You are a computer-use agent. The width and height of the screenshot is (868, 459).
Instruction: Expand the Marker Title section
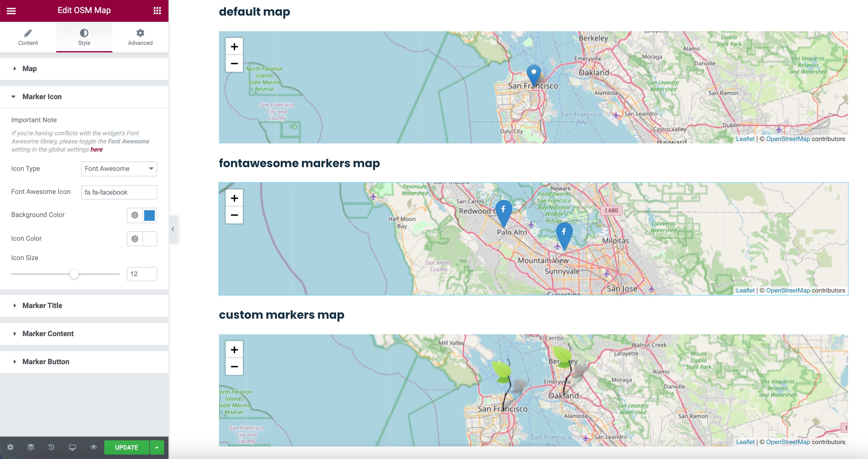[x=42, y=306]
